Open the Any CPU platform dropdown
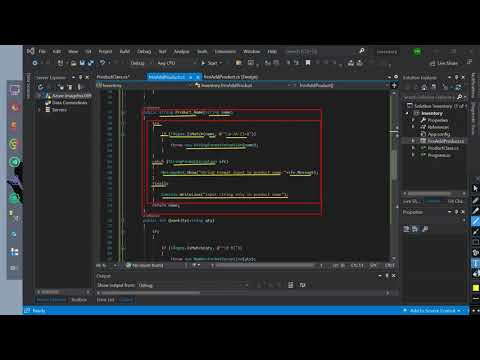 [x=176, y=63]
